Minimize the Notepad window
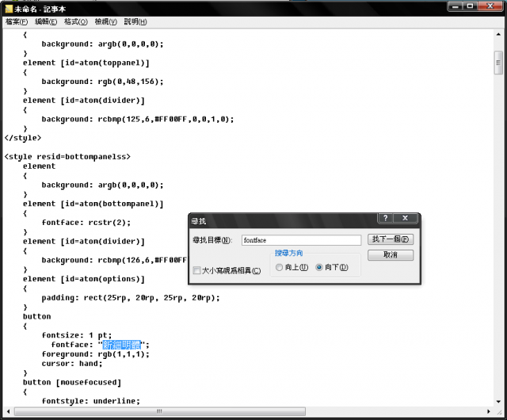This screenshot has width=507, height=420. [456, 6]
